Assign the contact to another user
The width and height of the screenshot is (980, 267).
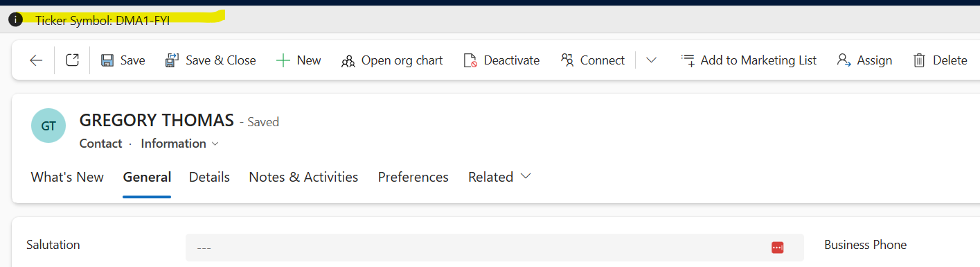[x=864, y=60]
